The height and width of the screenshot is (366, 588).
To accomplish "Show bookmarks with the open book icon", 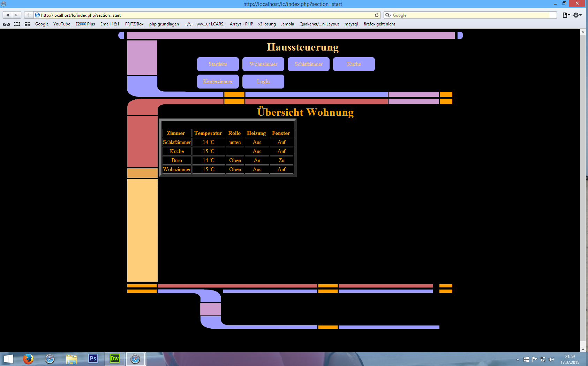I will point(17,24).
